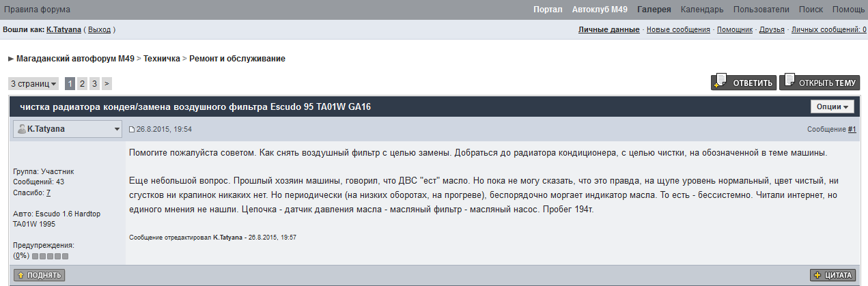Open the Ремонт и обслуживание breadcrumb
Screen dimensions: 868x286
pos(237,59)
